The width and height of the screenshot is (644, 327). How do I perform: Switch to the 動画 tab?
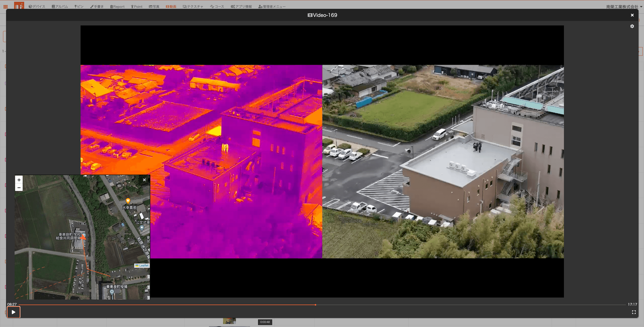(171, 7)
